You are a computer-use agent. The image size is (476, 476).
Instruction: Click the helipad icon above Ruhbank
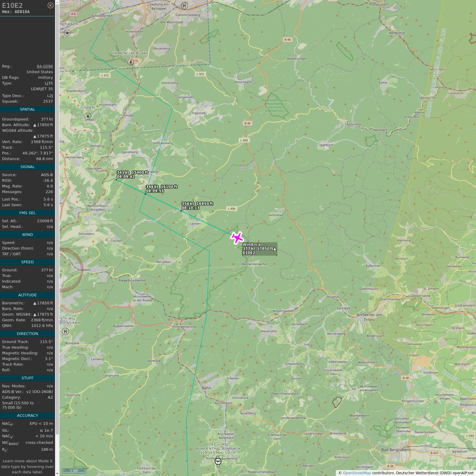tap(65, 332)
